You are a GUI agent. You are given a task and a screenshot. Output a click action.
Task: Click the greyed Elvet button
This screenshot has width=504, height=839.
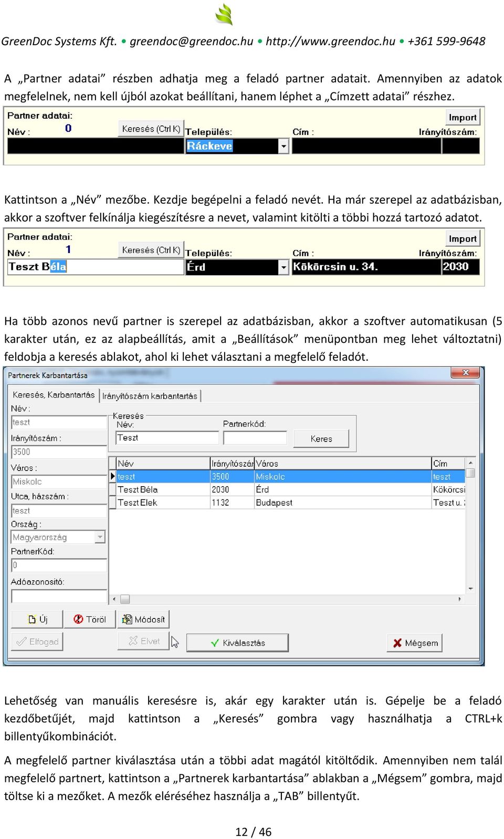click(x=143, y=641)
